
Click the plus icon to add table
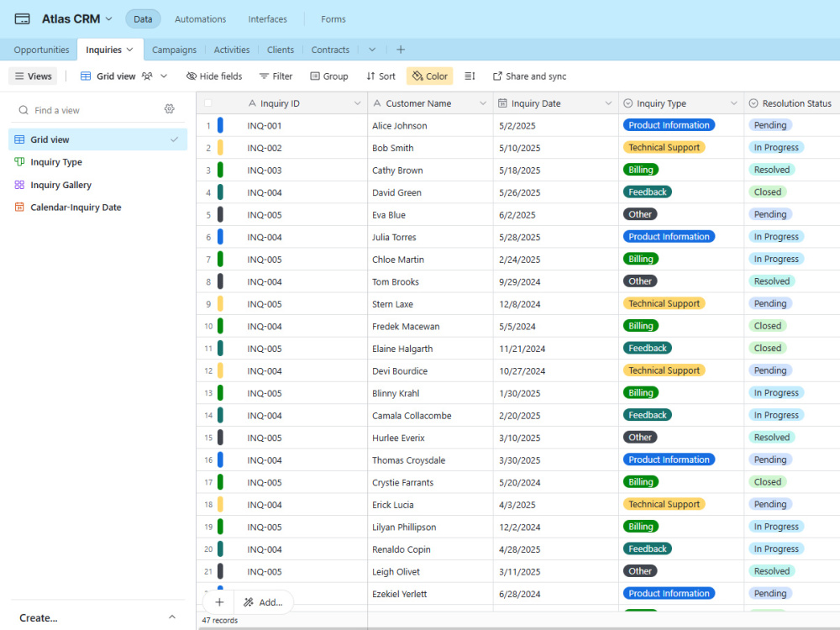[400, 50]
